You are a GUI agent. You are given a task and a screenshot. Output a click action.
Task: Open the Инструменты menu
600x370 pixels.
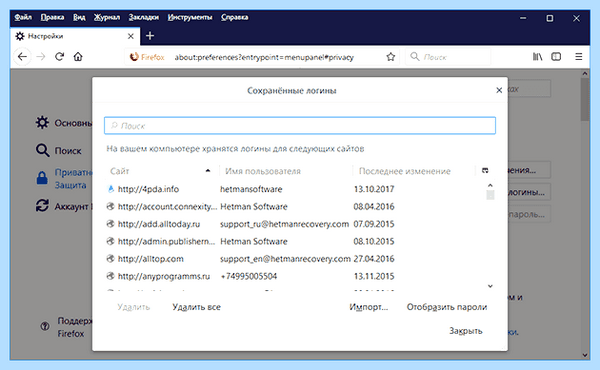click(190, 17)
